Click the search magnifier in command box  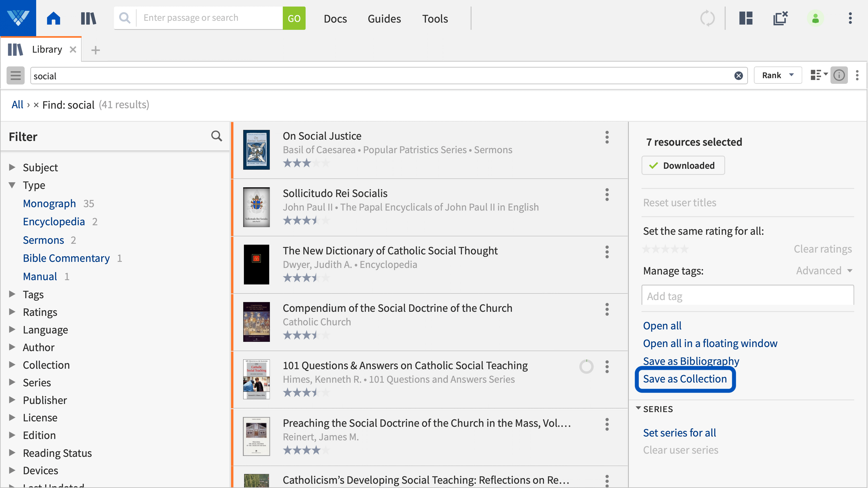(125, 18)
